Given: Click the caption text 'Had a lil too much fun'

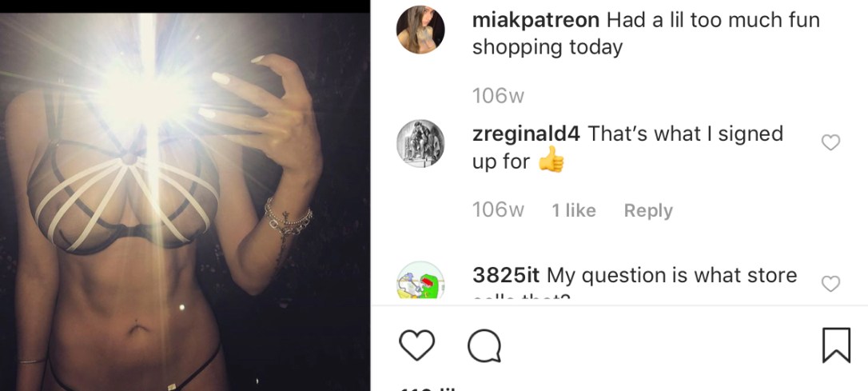Looking at the screenshot, I should [713, 21].
